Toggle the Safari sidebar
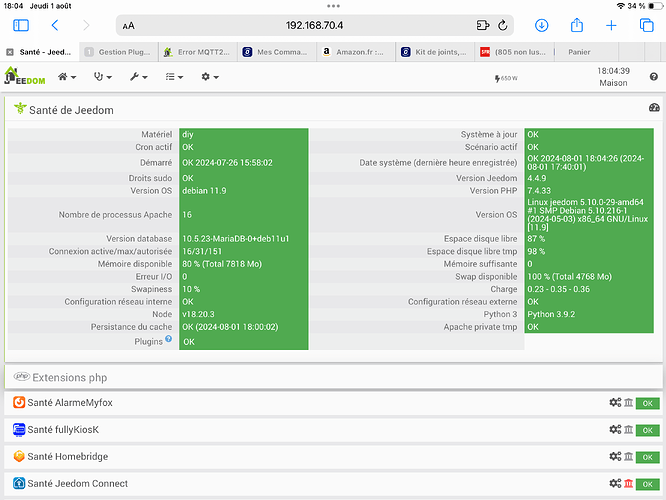 pos(21,25)
